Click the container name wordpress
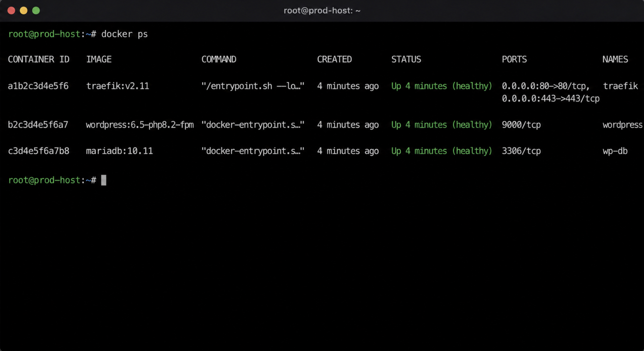 coord(623,125)
